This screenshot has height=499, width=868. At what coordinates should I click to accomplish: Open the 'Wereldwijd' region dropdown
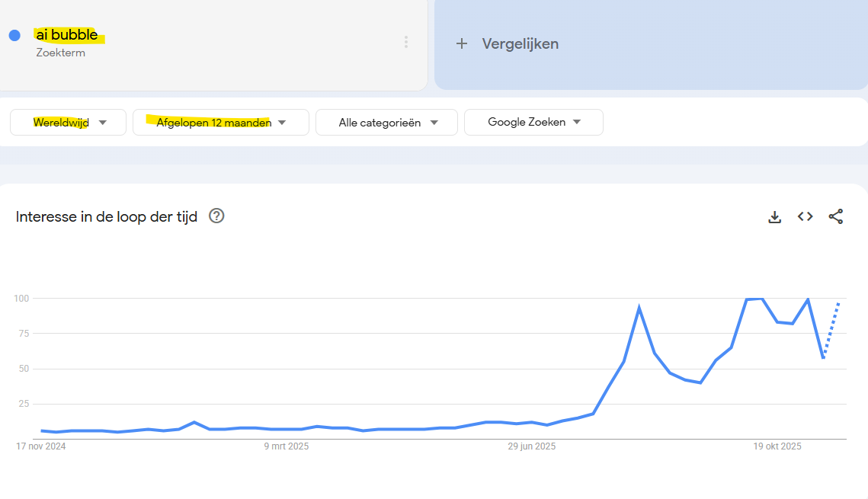(x=68, y=122)
